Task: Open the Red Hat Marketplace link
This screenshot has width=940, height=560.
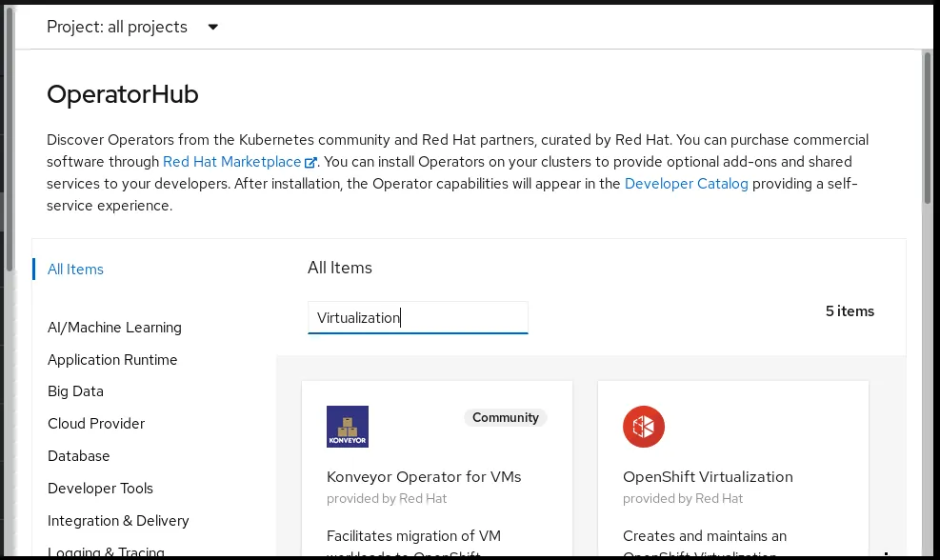Action: click(x=231, y=162)
